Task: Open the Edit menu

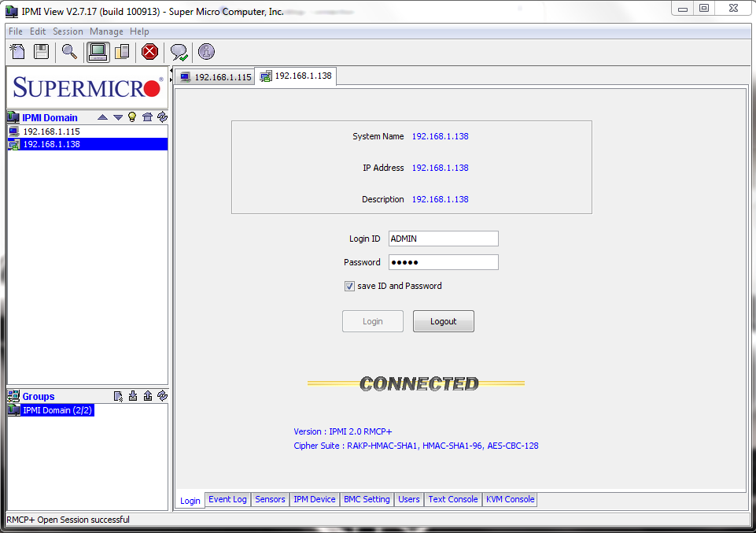Action: (38, 31)
